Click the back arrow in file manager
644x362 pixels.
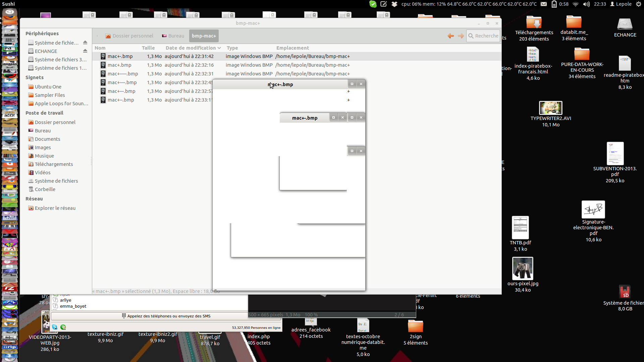451,36
